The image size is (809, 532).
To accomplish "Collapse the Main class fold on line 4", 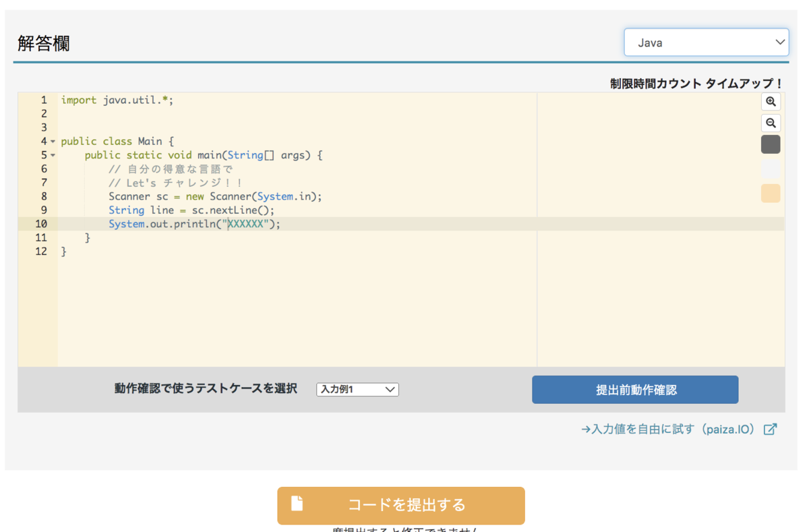I will pos(53,141).
